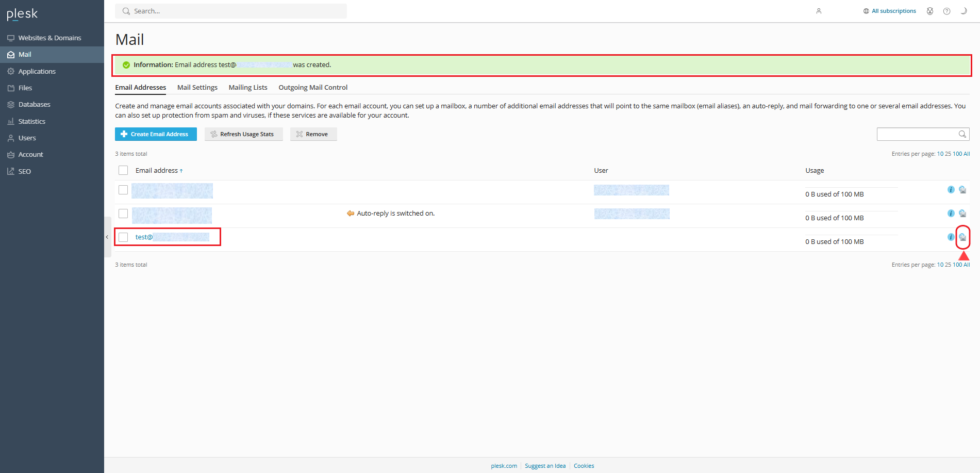
Task: Check the test@ email address checkbox
Action: pos(123,237)
